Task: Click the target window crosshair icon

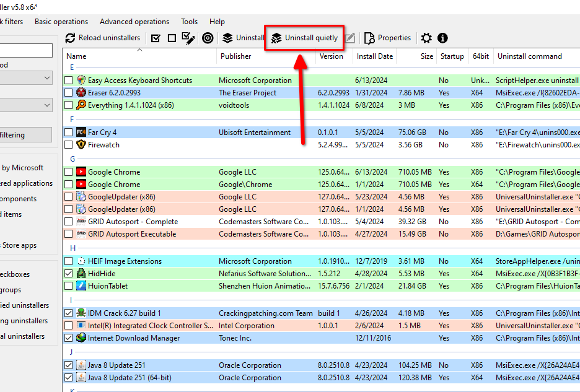Action: 208,38
